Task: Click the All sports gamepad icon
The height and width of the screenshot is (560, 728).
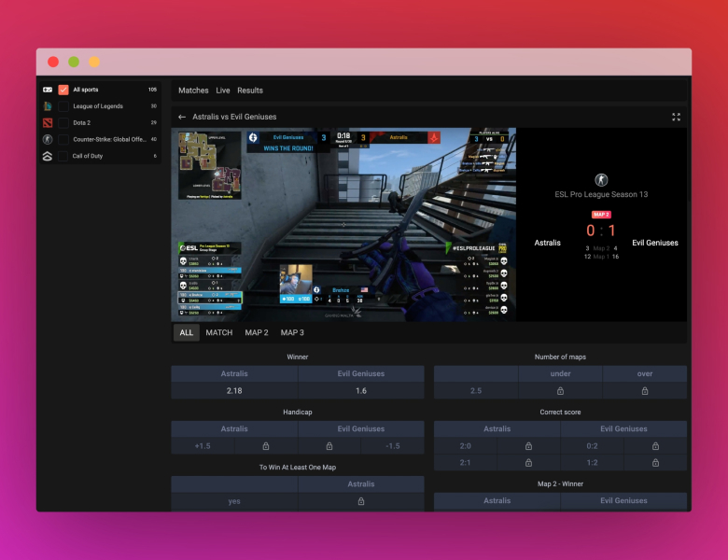Action: click(x=48, y=90)
